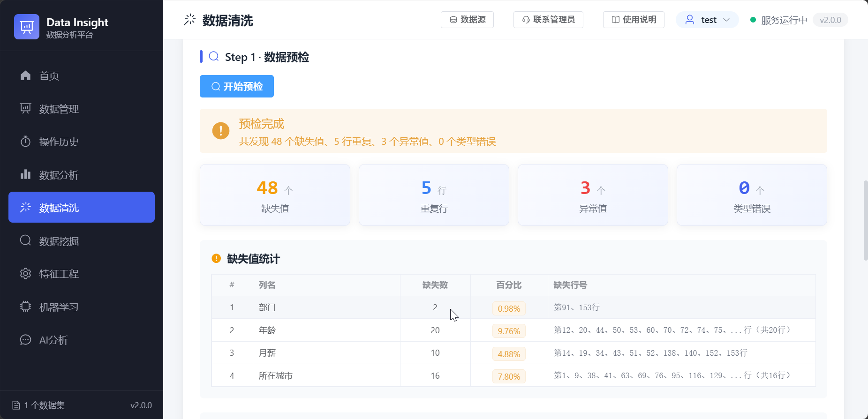Click the 数据源 button
Image resolution: width=868 pixels, height=419 pixels.
(x=467, y=20)
